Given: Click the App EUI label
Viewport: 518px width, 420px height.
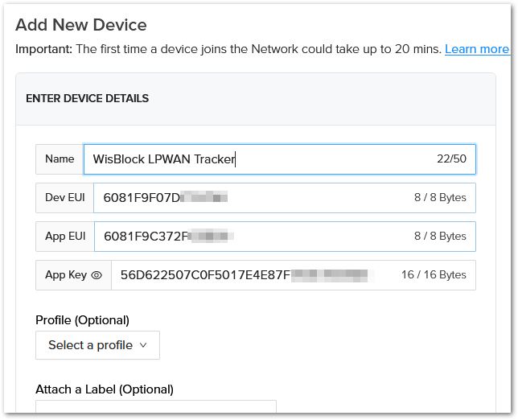Looking at the screenshot, I should (65, 237).
